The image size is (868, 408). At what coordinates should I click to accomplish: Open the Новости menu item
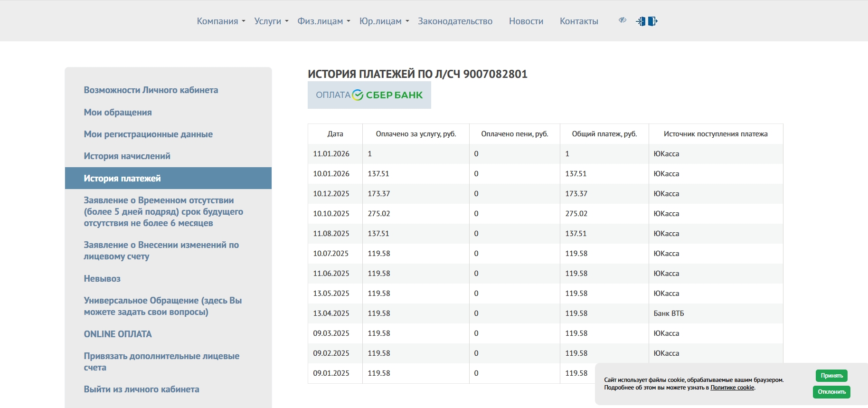click(526, 21)
